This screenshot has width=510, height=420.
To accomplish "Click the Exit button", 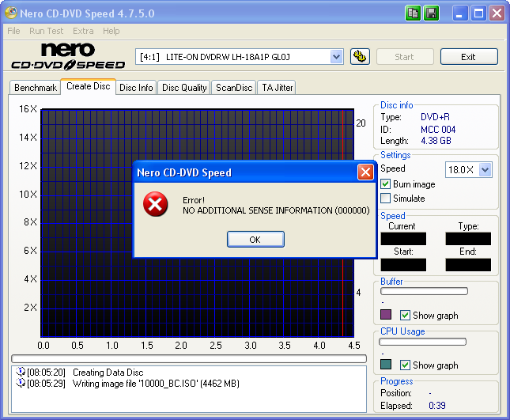I will click(x=469, y=57).
